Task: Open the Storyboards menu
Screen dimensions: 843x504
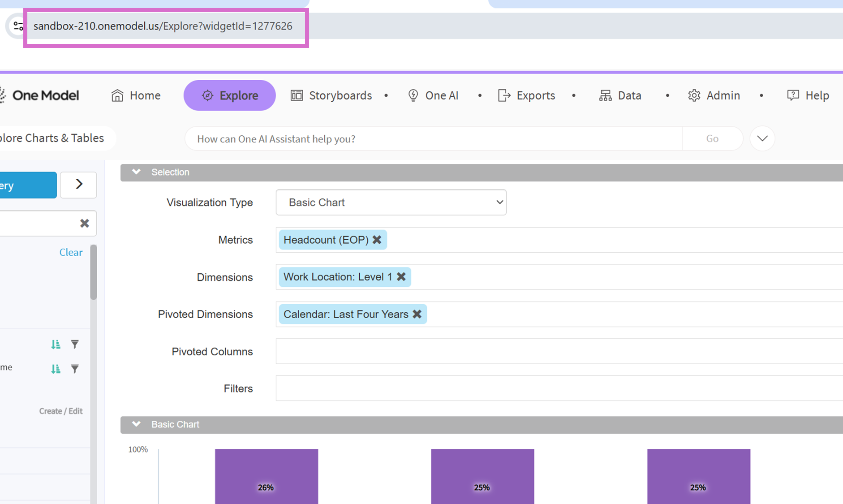Action: (331, 95)
